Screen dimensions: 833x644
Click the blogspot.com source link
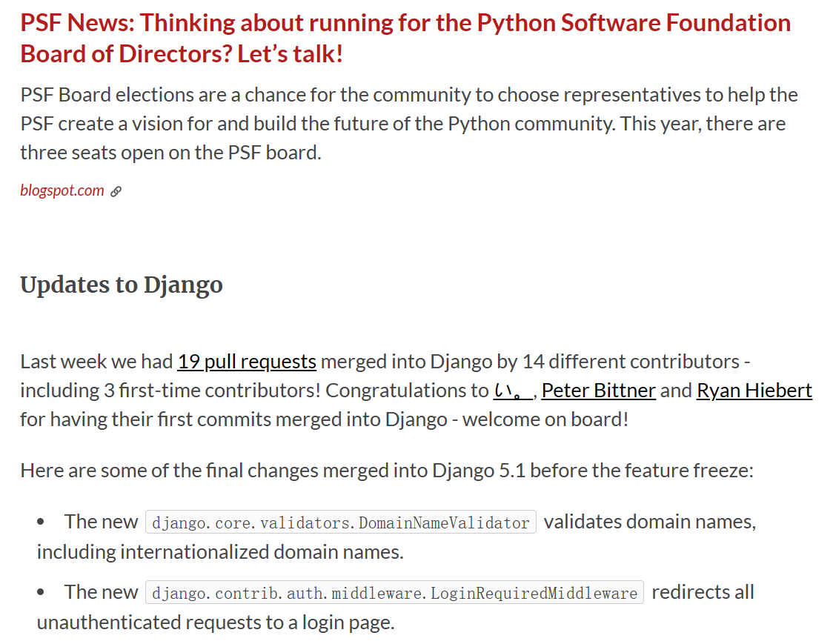click(x=62, y=190)
